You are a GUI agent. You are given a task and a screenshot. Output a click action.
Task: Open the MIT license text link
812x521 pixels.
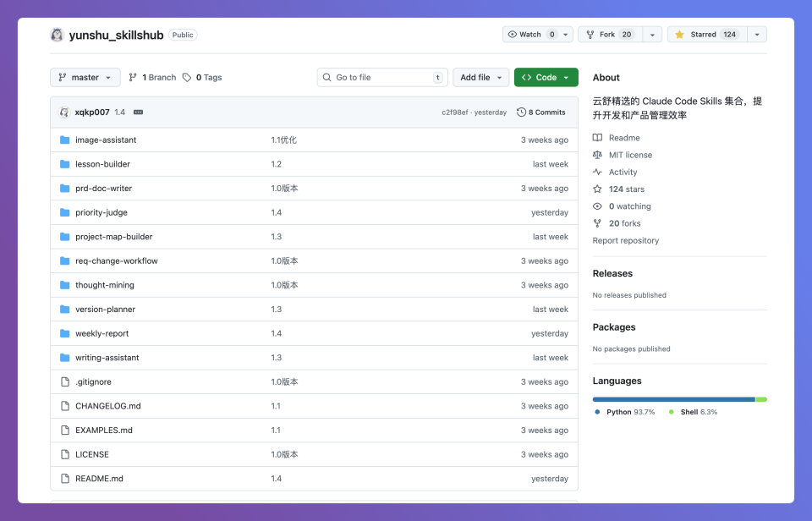tap(630, 155)
